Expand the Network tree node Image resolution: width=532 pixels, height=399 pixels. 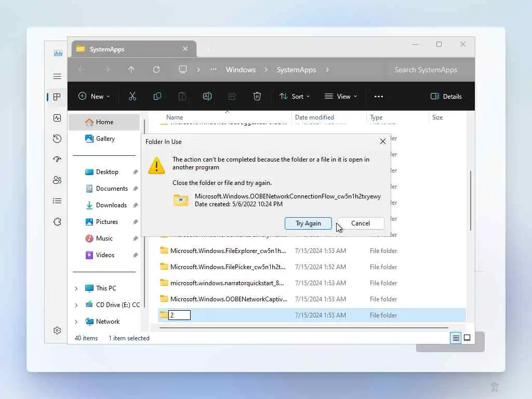(x=76, y=322)
